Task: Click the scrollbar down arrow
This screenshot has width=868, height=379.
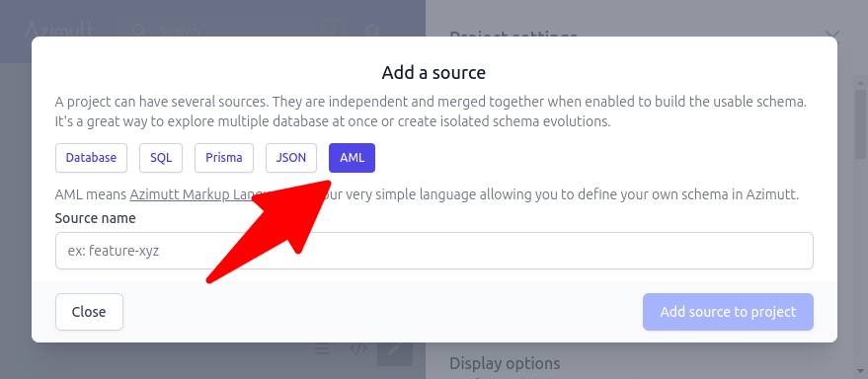Action: point(860,371)
